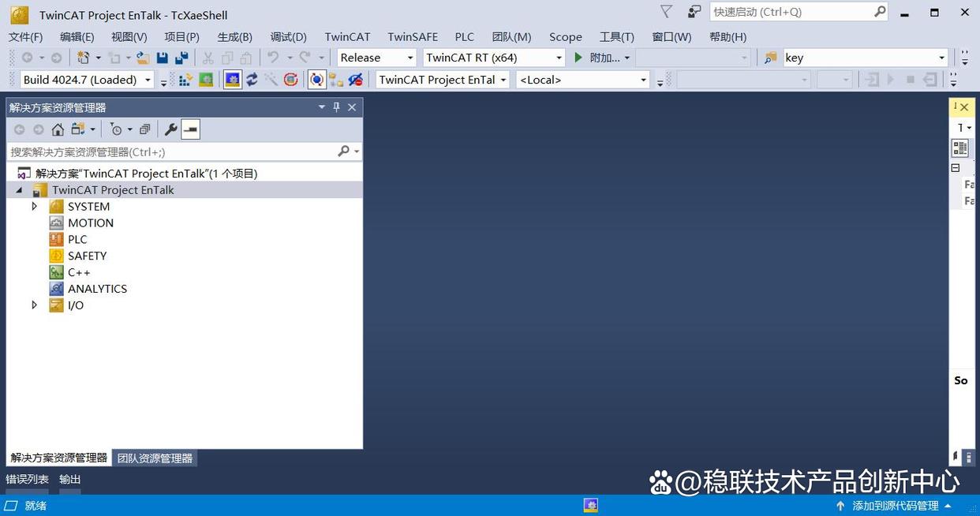Click the orange PLC node icon
Viewport: 980px width, 516px height.
point(56,240)
